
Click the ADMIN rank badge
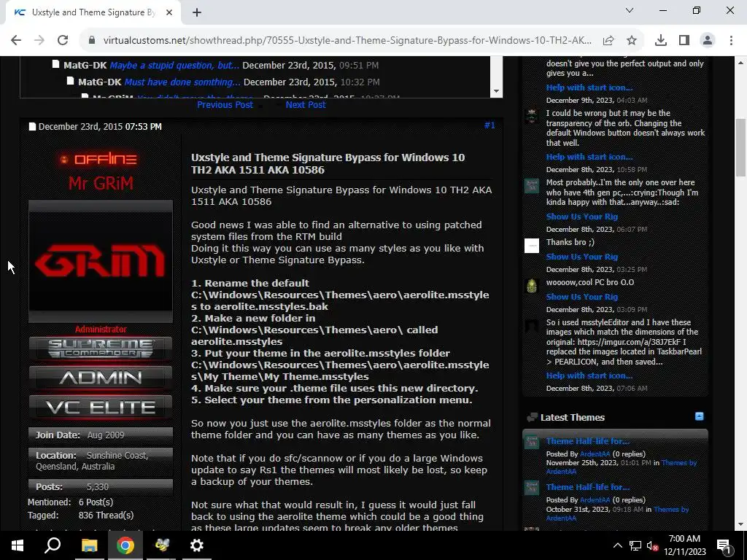click(x=101, y=378)
